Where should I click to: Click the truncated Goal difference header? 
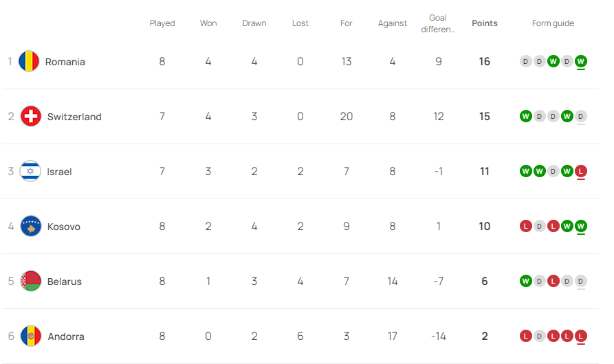click(x=438, y=23)
